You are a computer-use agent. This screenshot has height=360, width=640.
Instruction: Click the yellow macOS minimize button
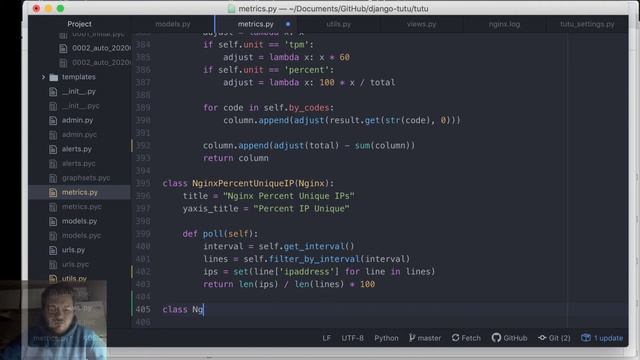49,9
